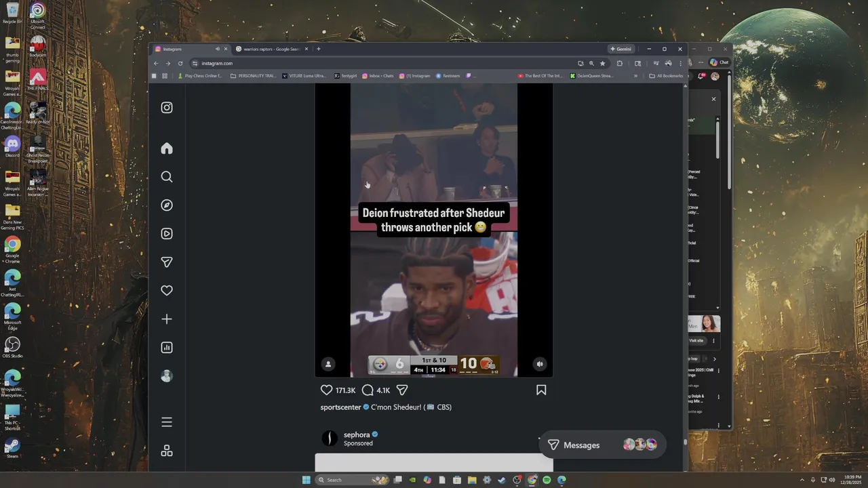Click the Gemini button in Chrome

click(620, 49)
